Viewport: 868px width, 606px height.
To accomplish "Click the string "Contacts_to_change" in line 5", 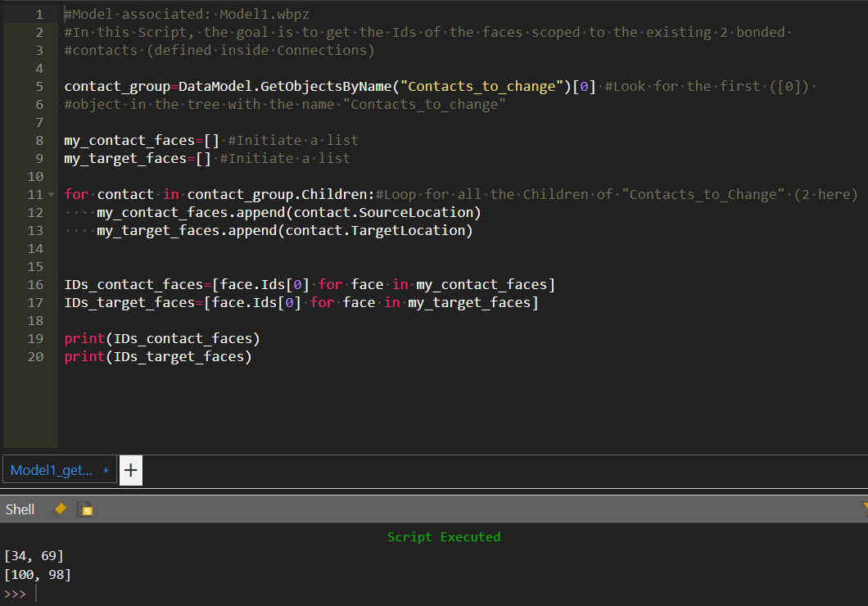I will (481, 86).
